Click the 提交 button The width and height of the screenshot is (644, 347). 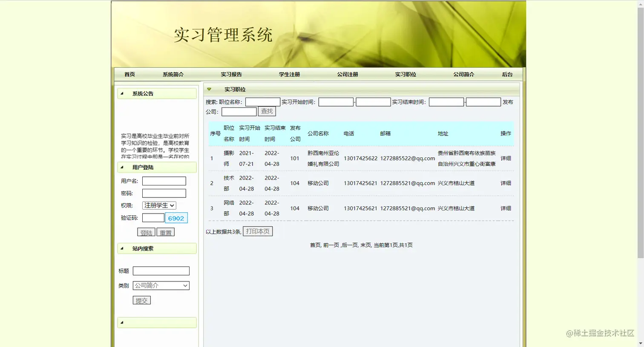point(141,300)
